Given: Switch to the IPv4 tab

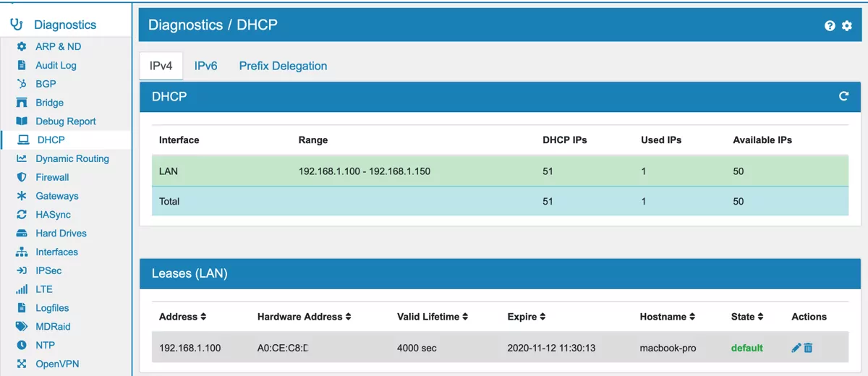Looking at the screenshot, I should click(x=161, y=66).
